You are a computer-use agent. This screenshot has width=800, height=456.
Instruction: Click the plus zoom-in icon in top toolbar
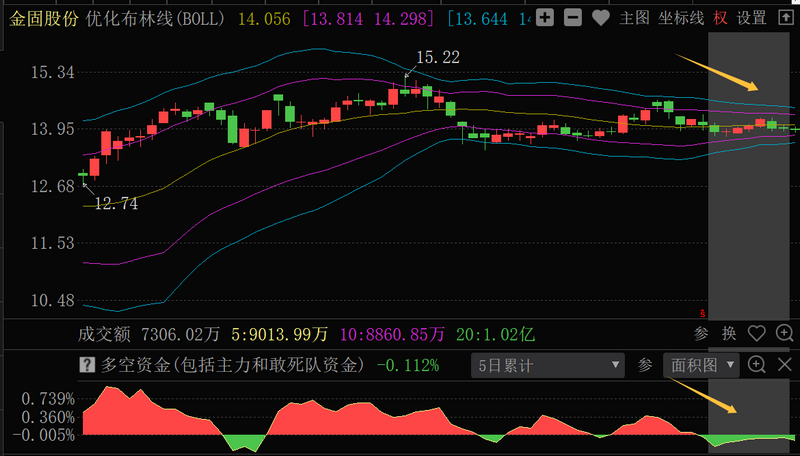tap(545, 18)
